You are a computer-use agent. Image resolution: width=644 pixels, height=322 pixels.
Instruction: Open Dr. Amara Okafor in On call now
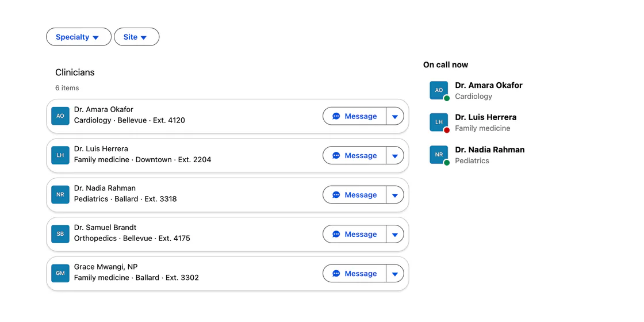point(489,86)
